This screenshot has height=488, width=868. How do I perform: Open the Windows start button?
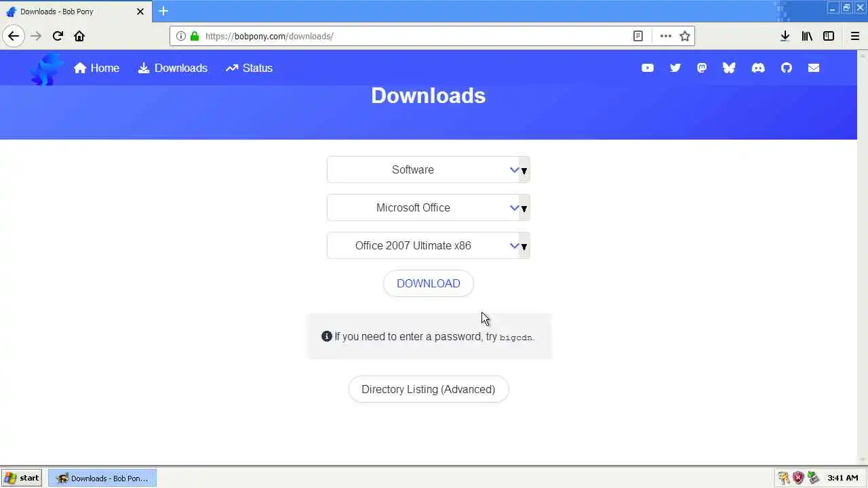pyautogui.click(x=21, y=478)
